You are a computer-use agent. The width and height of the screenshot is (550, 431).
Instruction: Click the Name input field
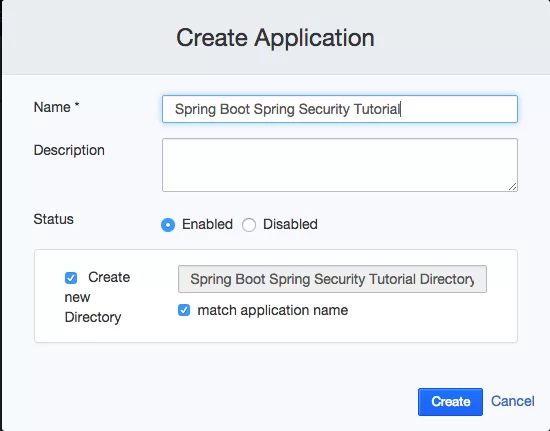(x=340, y=109)
